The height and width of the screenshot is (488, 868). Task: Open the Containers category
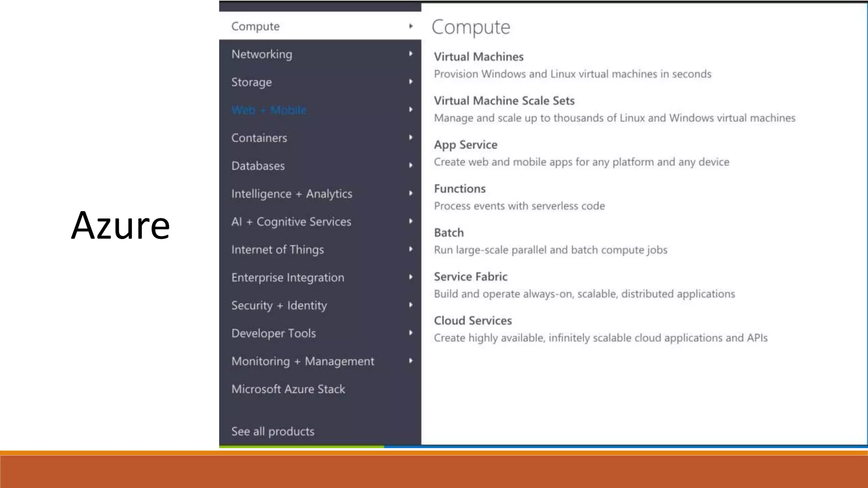259,138
